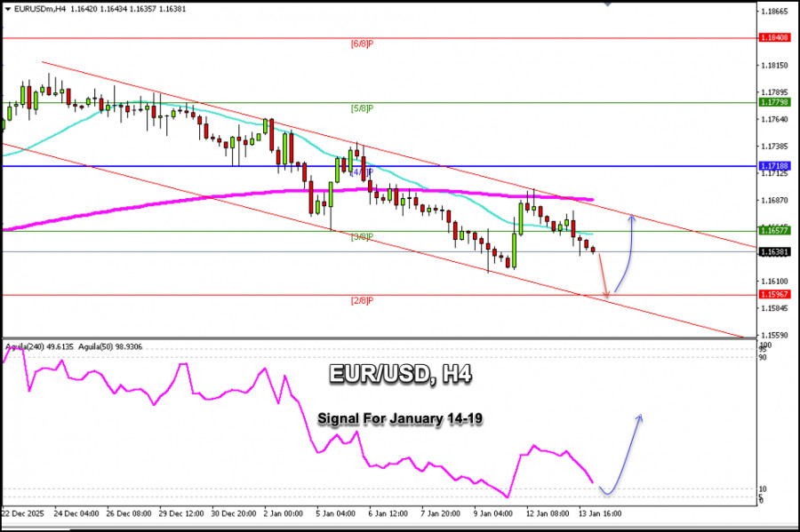Select the [2/8]P support label
800x532 pixels.
[363, 301]
